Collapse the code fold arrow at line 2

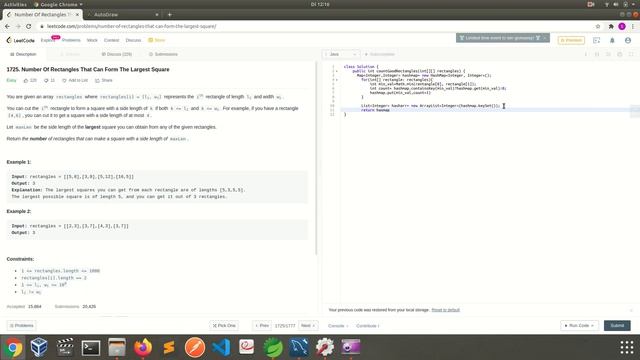pyautogui.click(x=337, y=71)
